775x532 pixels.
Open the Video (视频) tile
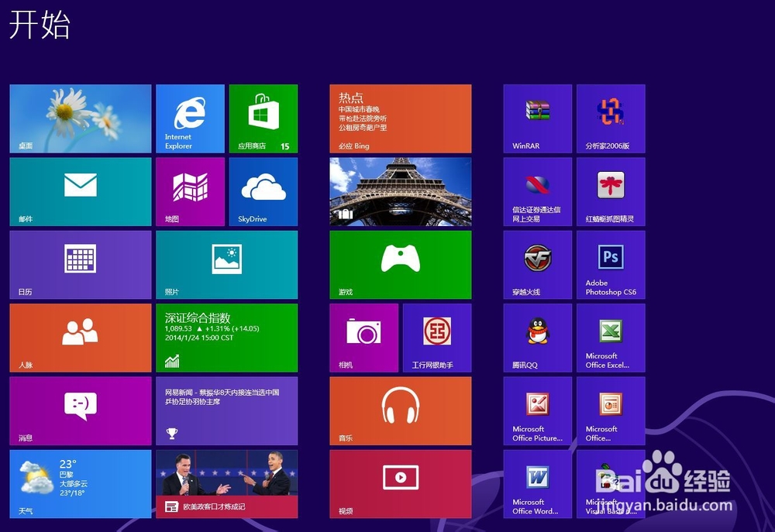401,484
